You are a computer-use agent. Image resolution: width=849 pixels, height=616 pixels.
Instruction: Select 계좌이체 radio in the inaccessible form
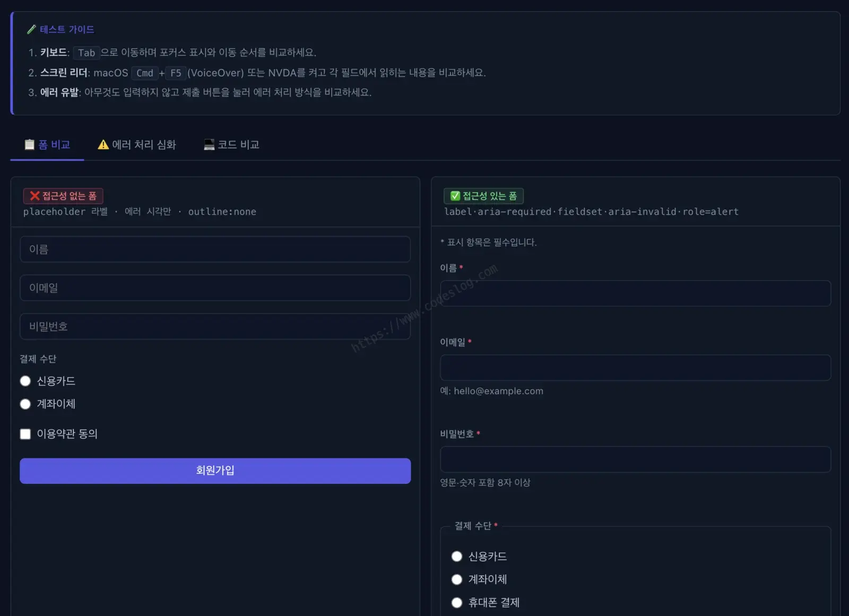[x=25, y=404]
